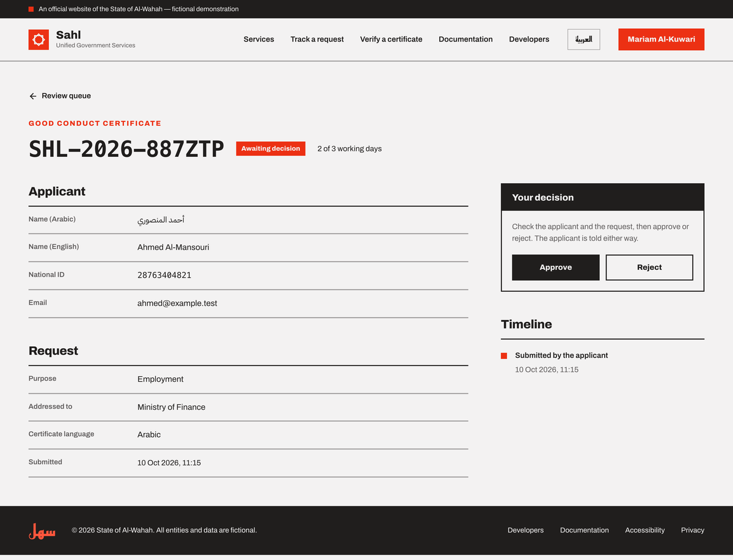
Task: Click the footer copyright notice
Action: click(164, 530)
